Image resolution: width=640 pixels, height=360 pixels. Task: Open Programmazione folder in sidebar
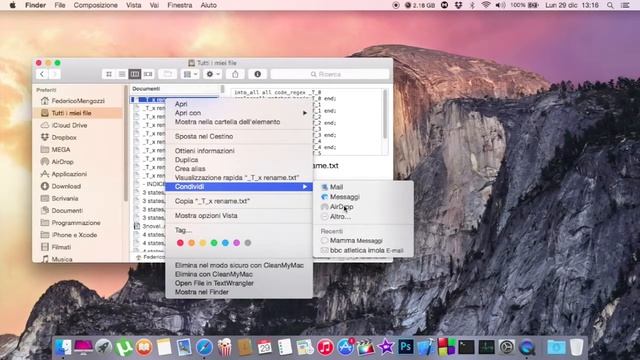[x=76, y=223]
